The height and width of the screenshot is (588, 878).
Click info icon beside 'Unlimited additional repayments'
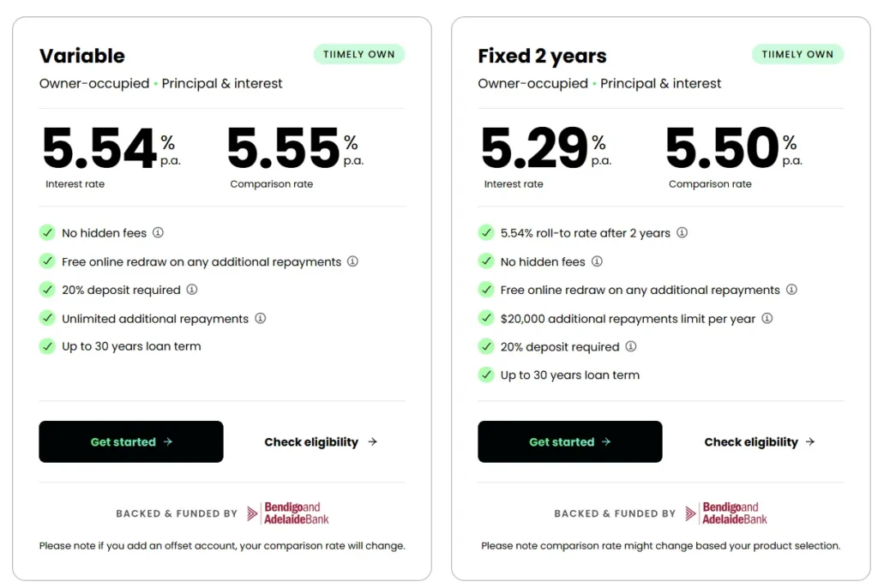coord(260,318)
